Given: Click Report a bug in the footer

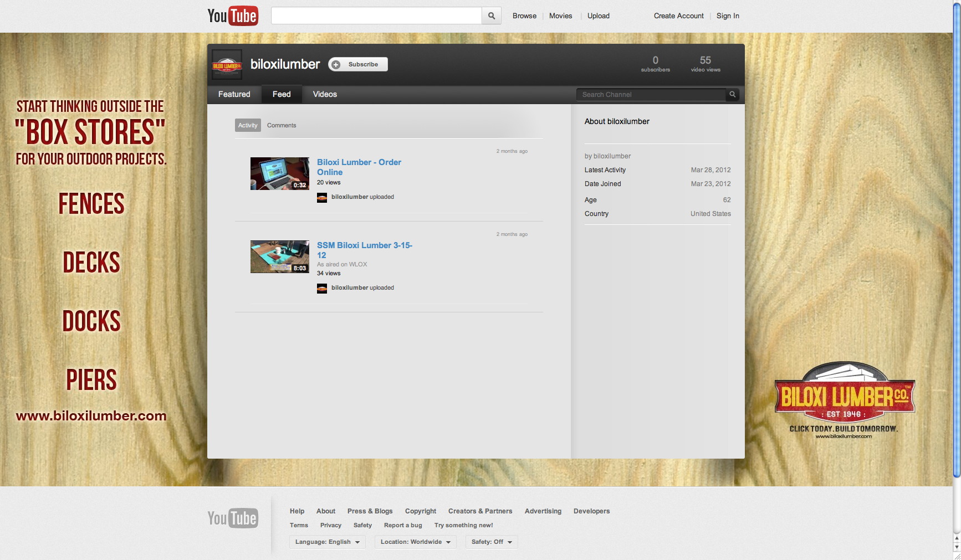Looking at the screenshot, I should (x=403, y=526).
